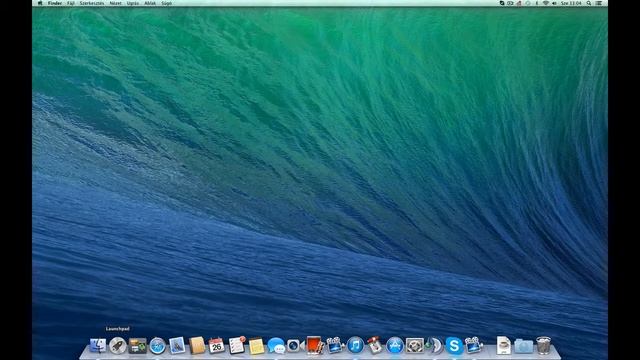Click the menu bar clock

pyautogui.click(x=571, y=3)
